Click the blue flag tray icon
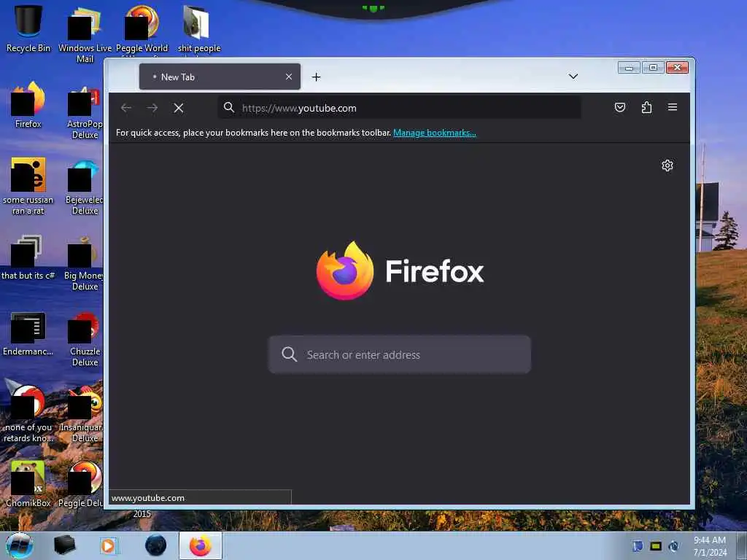The height and width of the screenshot is (560, 747). (638, 546)
